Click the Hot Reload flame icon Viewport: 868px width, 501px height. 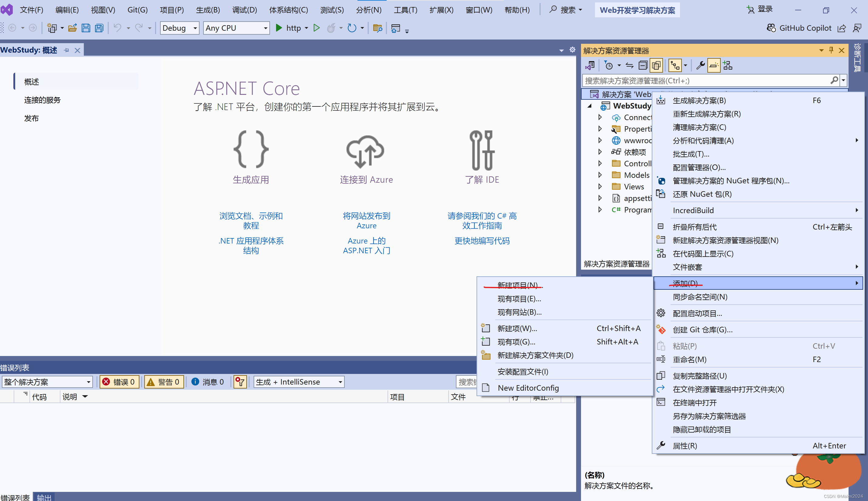tap(331, 28)
